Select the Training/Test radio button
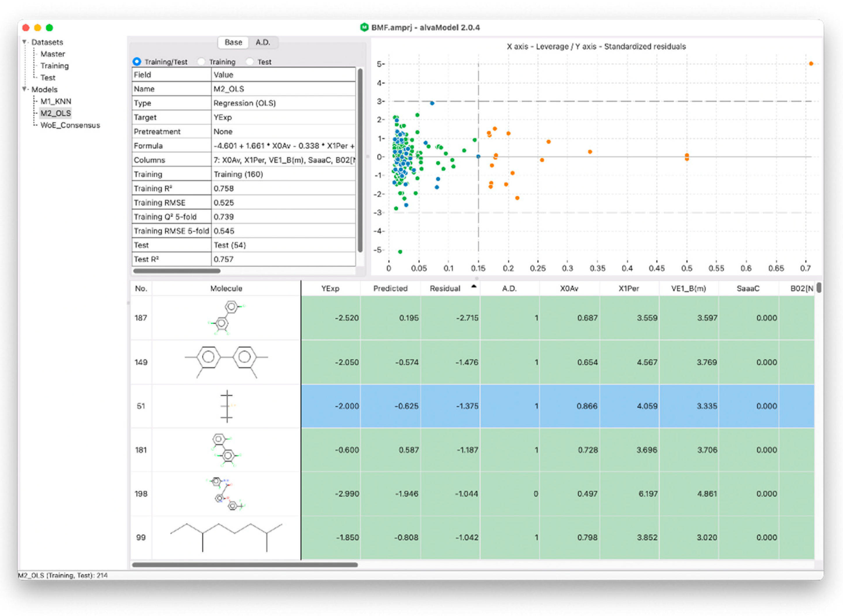 tap(137, 62)
